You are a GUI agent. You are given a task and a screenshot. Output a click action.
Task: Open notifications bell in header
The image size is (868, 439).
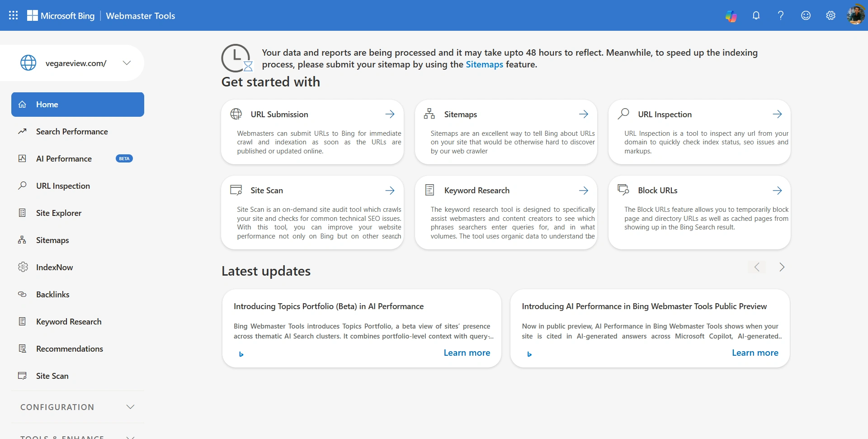756,15
